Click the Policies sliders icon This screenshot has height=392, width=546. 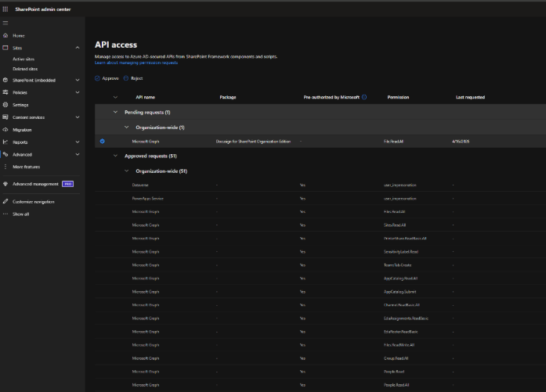(x=5, y=92)
